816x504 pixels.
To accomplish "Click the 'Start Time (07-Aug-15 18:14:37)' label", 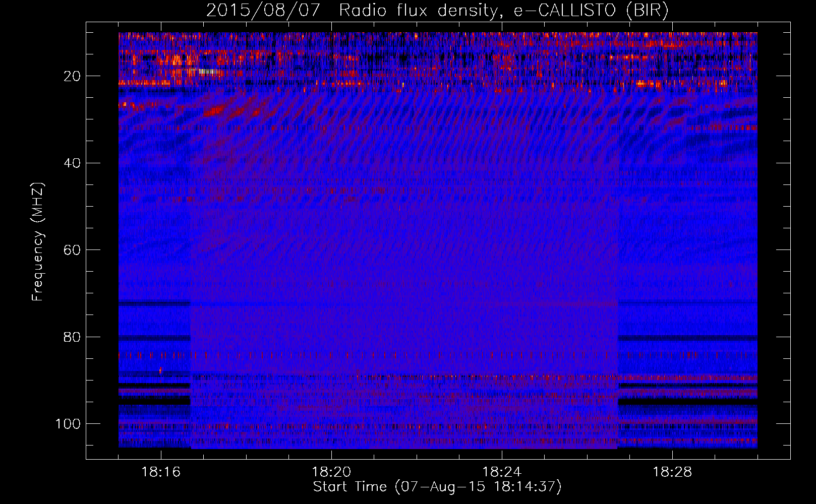I will 437,487.
